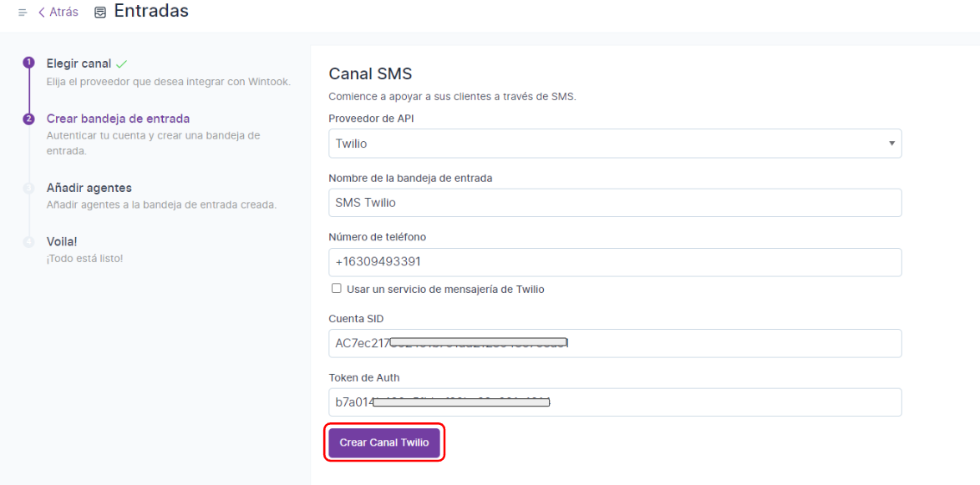Click the Entradas inbox icon
980x485 pixels.
(x=100, y=13)
